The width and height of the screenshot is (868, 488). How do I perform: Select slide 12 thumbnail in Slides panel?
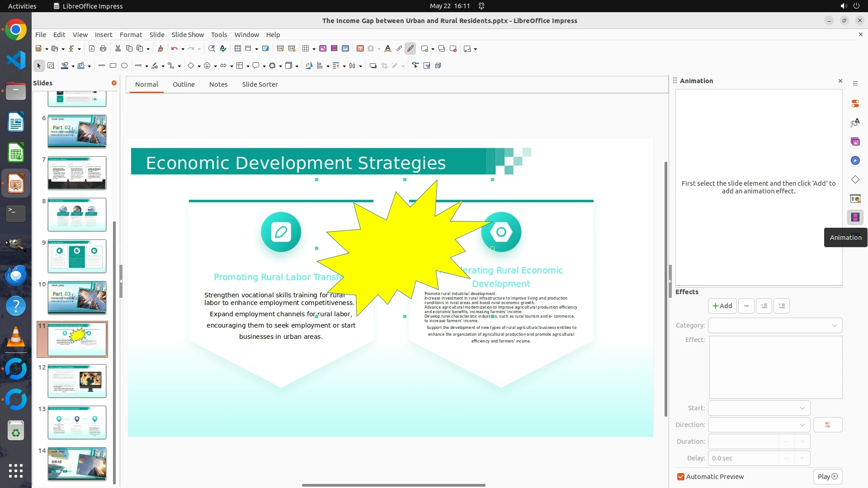[77, 381]
